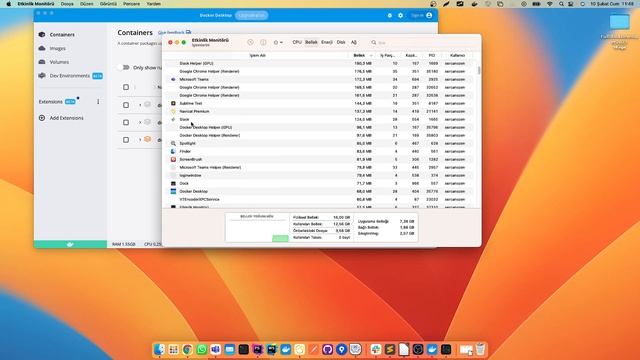640x360 pixels.
Task: Select the Docker Desktop process icon
Action: pyautogui.click(x=173, y=191)
